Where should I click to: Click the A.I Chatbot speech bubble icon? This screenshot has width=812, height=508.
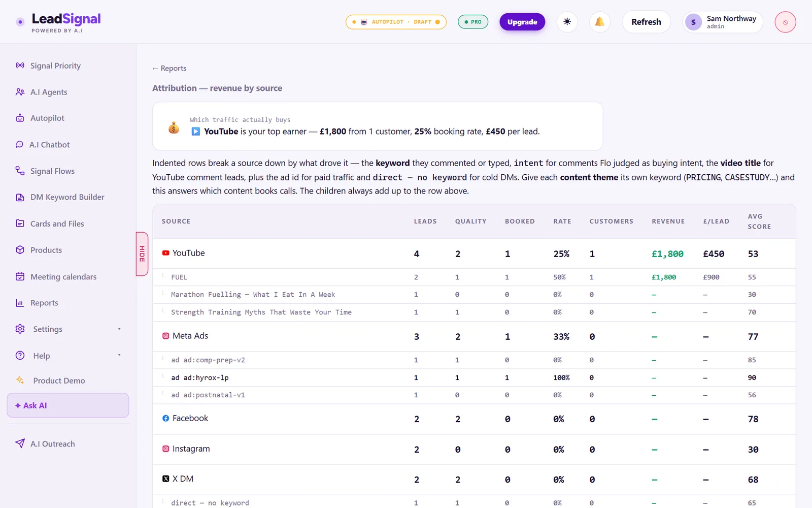(19, 144)
